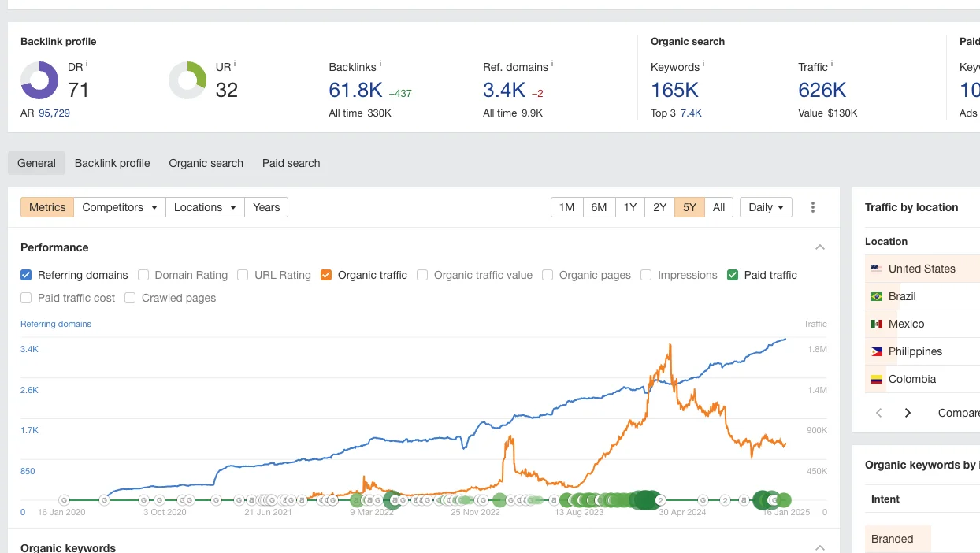The height and width of the screenshot is (553, 980).
Task: Switch to the Paid search tab
Action: 291,163
